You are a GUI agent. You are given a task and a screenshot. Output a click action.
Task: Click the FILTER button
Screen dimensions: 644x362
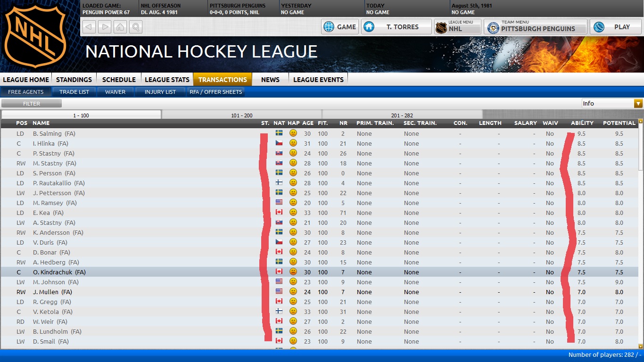[32, 104]
